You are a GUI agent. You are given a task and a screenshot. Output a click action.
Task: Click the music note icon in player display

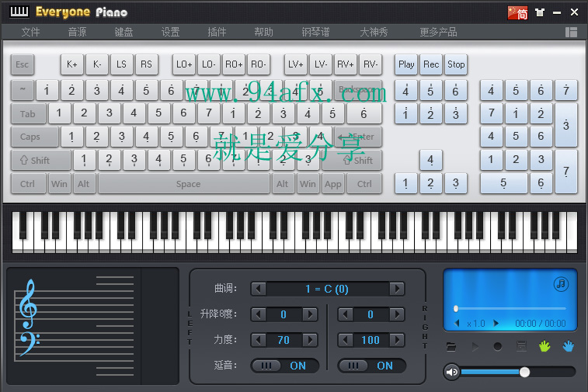(561, 284)
